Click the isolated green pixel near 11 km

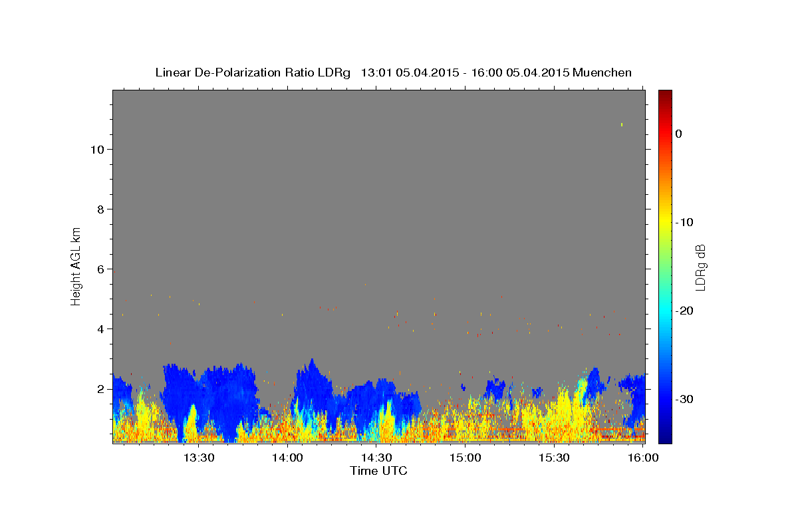point(622,124)
